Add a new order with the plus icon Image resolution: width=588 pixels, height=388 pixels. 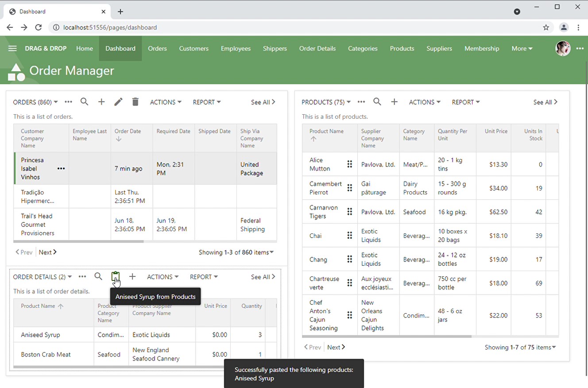click(x=101, y=102)
